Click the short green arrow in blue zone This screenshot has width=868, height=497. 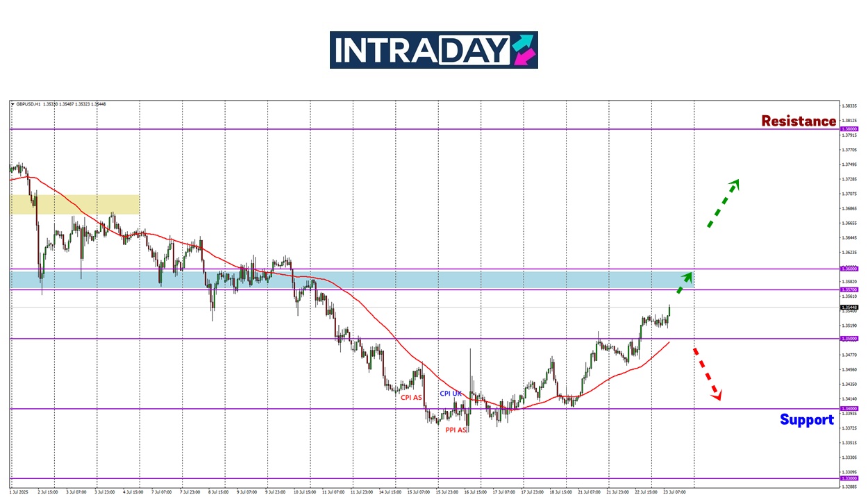684,282
